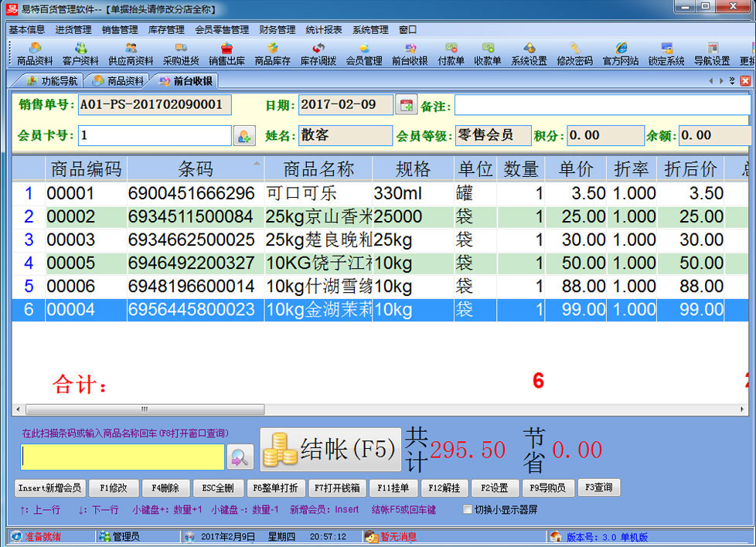Screen dimensions: 756x547
Task: Click the horizontal scrollbar of the item table
Action: tap(143, 409)
